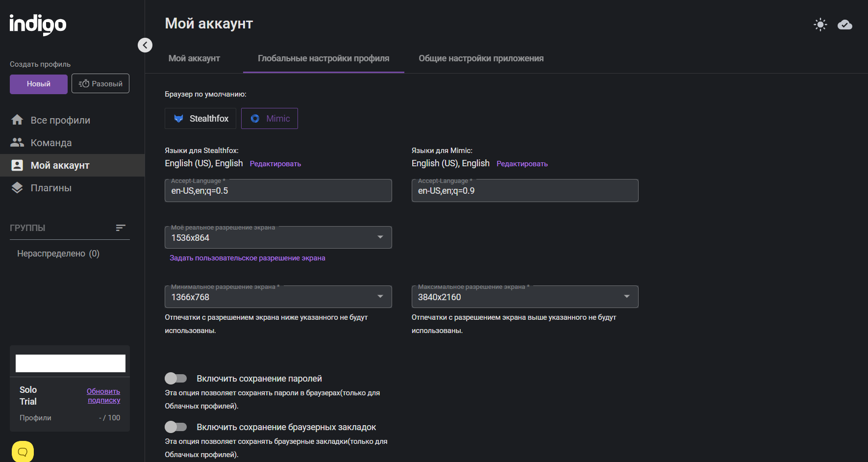Switch to Общие настройки приложения tab

coord(481,58)
